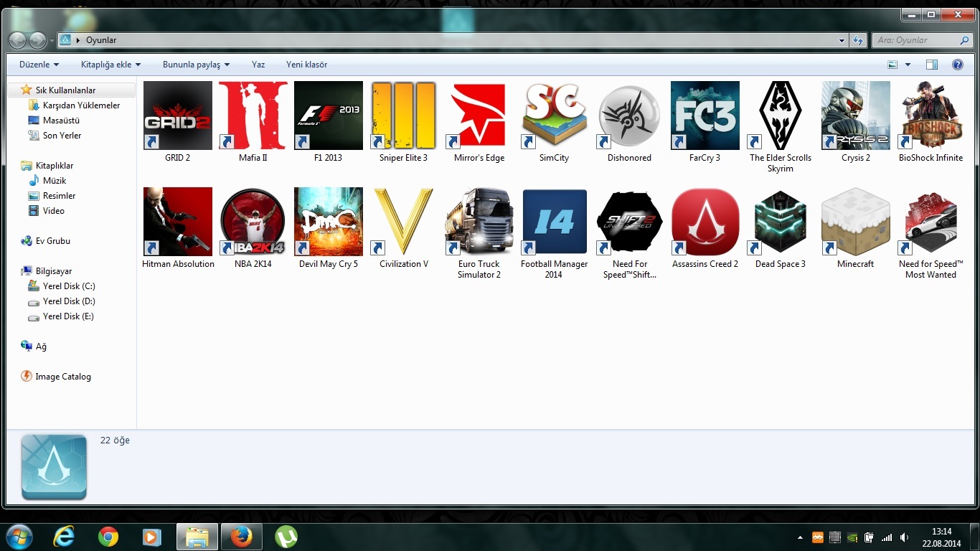
Task: Open the GRID 2 game shortcut
Action: [x=178, y=116]
